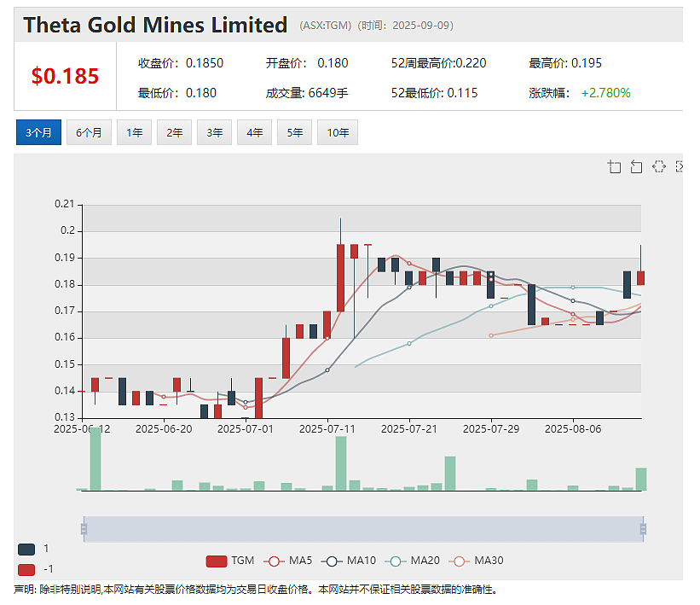
Task: Click the 2025-07-01 axis date label
Action: [246, 429]
